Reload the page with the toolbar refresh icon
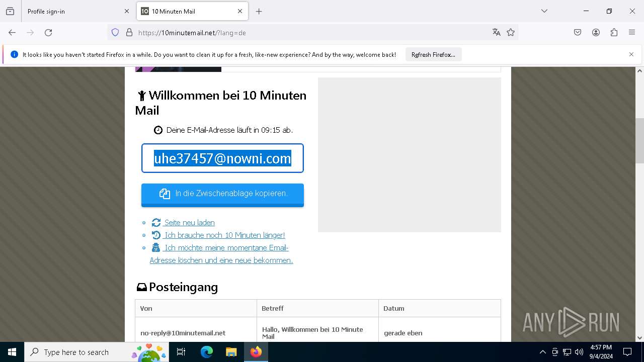 [x=48, y=33]
